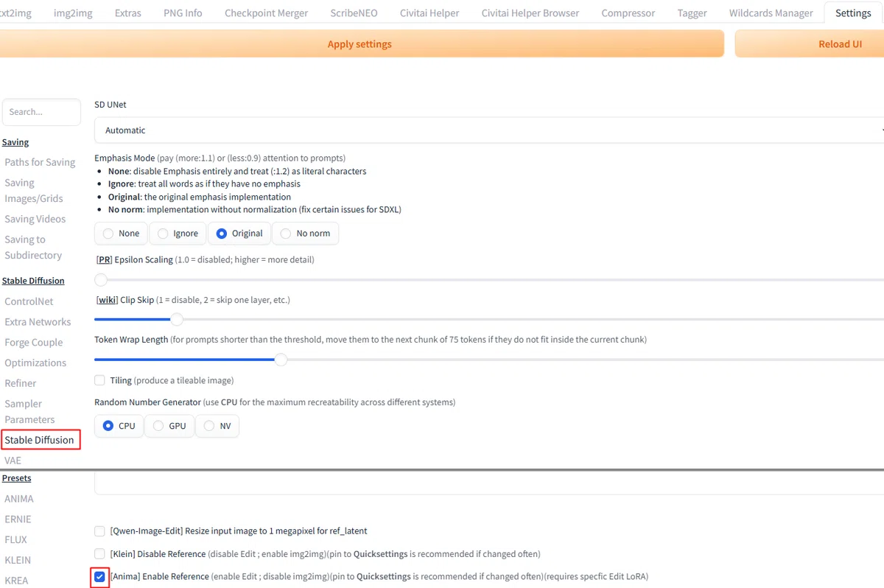
Task: Switch to the img2img tab
Action: (x=73, y=13)
